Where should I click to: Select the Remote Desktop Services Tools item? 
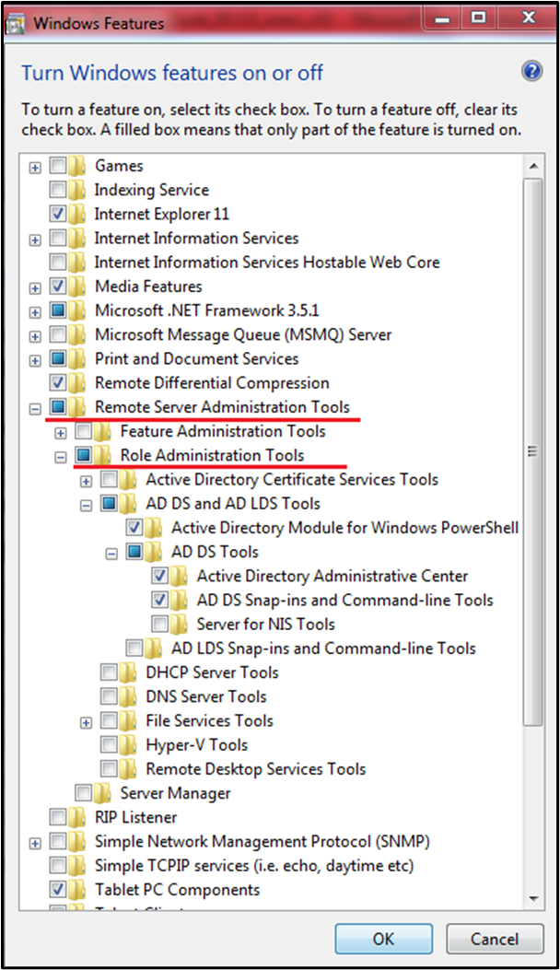point(255,769)
